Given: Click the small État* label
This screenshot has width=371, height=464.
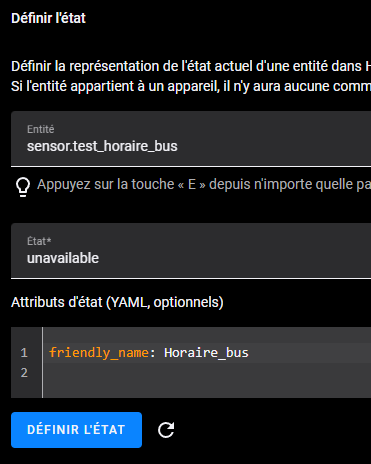Looking at the screenshot, I should (39, 241).
